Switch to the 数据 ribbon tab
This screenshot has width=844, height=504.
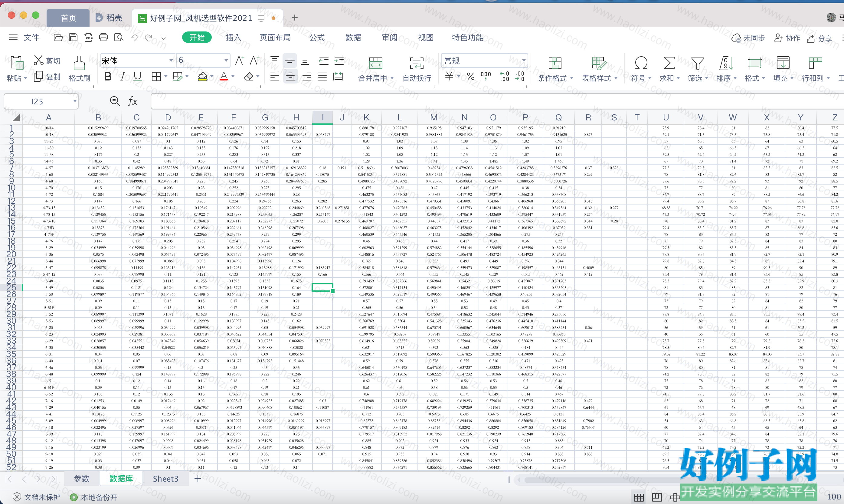click(x=353, y=37)
